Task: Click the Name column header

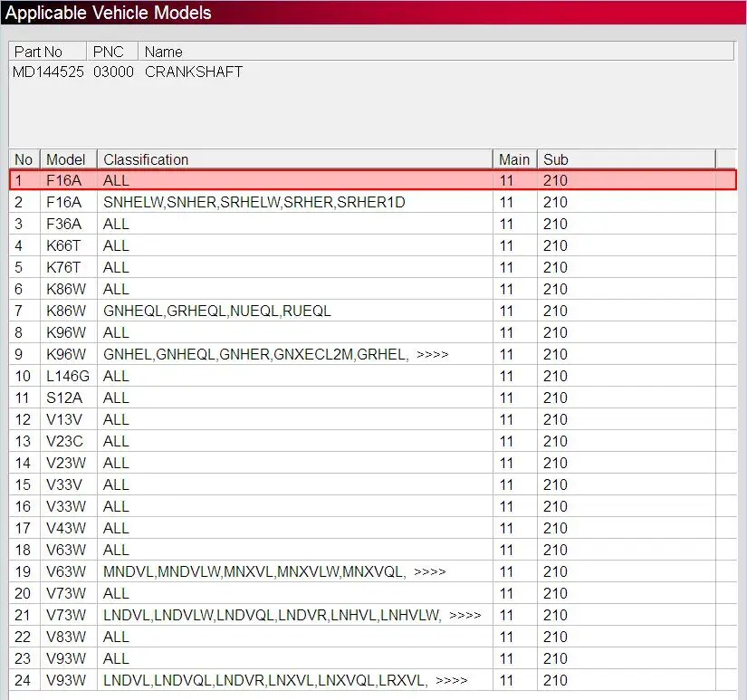Action: pos(436,52)
